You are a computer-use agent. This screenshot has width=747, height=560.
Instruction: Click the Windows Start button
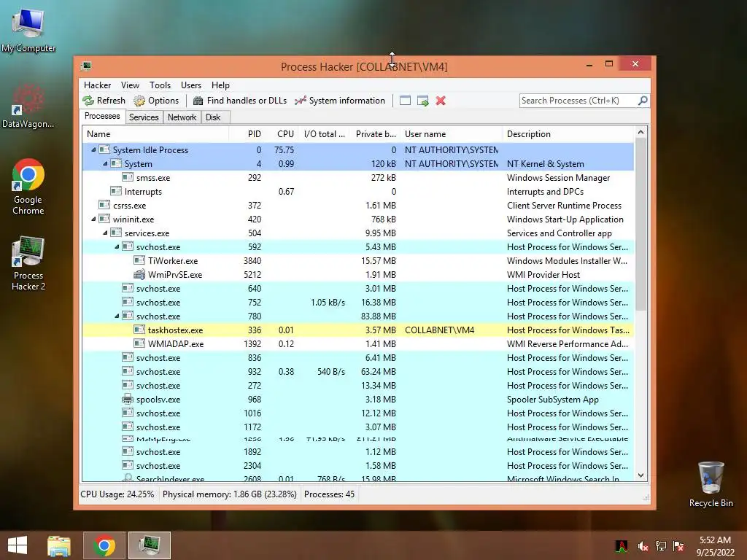coord(18,545)
